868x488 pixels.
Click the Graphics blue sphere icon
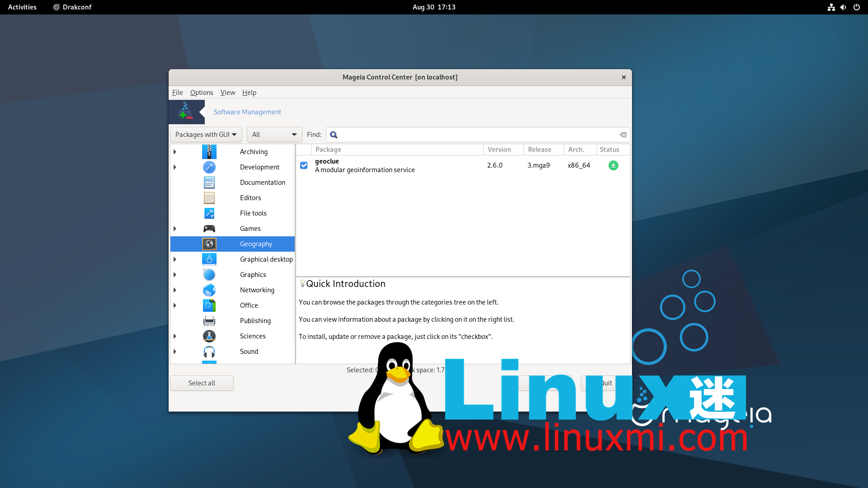209,275
